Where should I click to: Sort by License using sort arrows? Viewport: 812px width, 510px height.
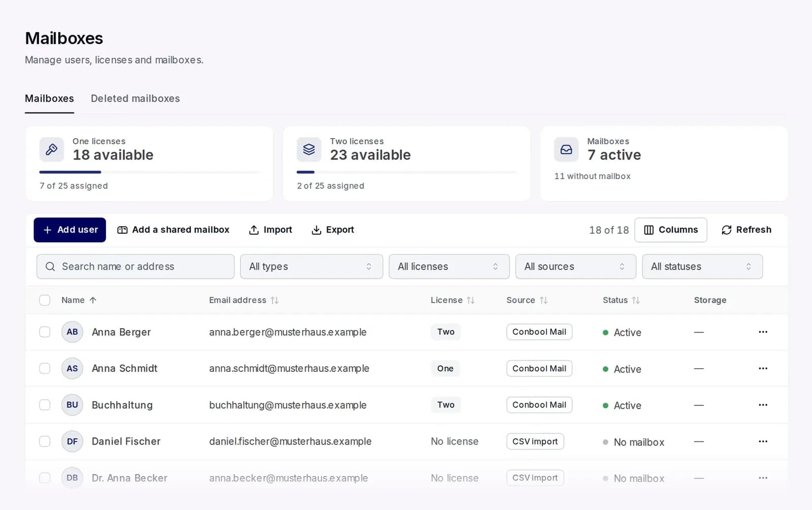point(471,300)
